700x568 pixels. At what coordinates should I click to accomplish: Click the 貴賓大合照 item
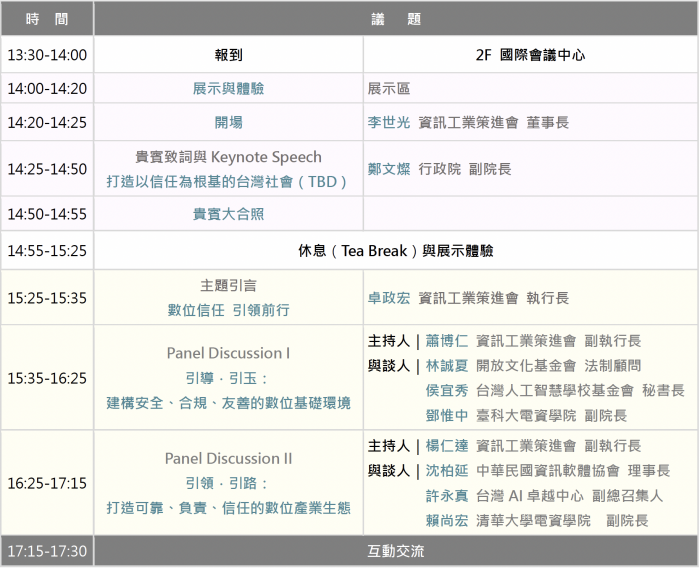[x=228, y=214]
